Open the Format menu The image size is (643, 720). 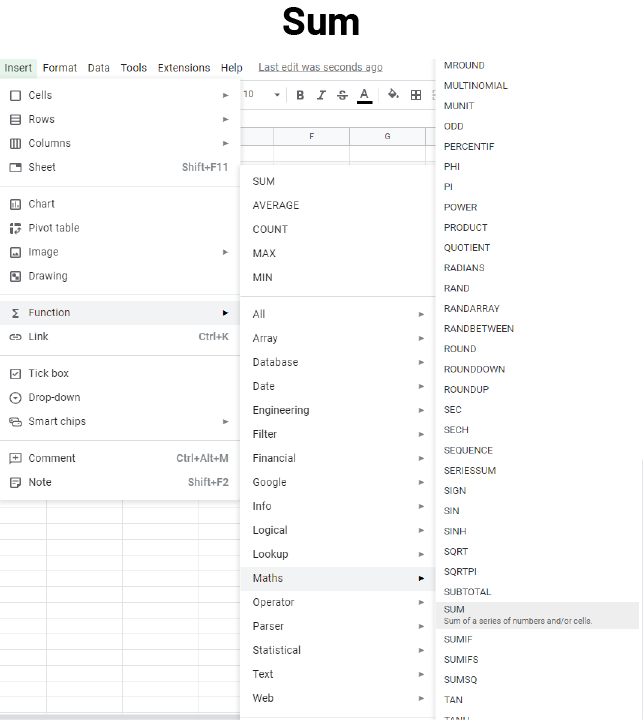click(60, 68)
